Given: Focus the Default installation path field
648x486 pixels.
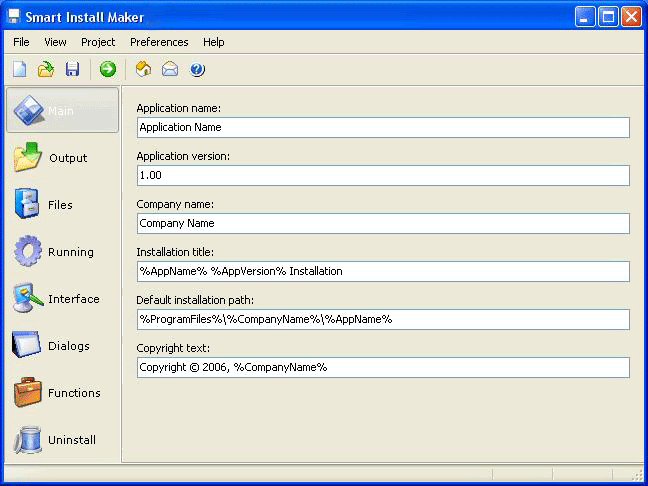Looking at the screenshot, I should coord(383,319).
